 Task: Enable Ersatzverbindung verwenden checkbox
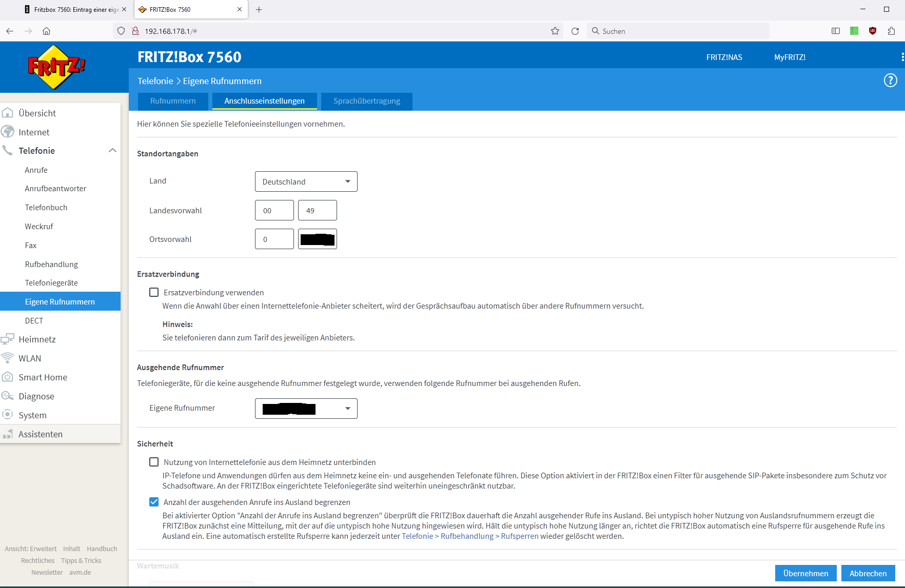(x=154, y=292)
